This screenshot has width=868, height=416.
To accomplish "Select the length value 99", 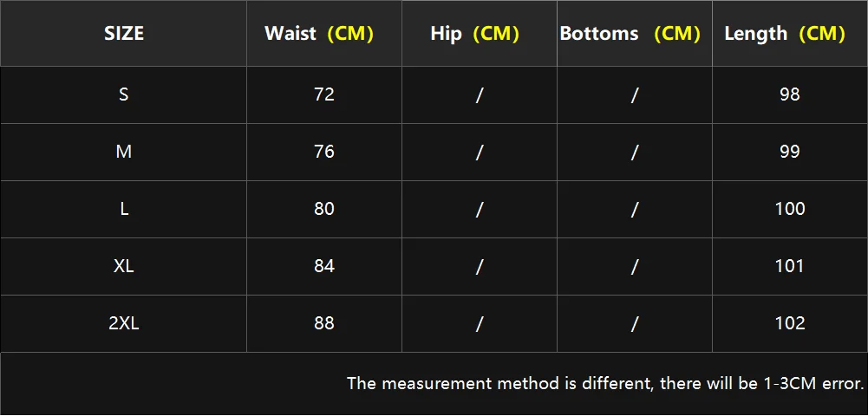I will (x=790, y=152).
